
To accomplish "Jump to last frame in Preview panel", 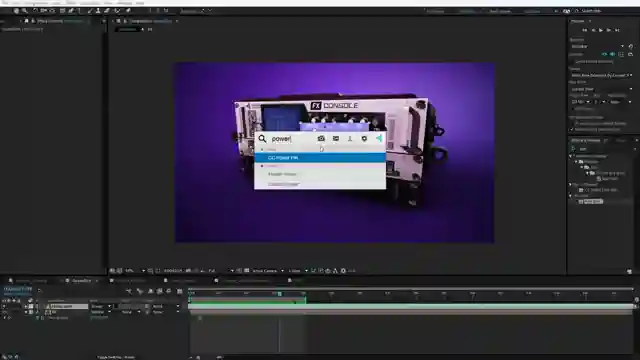I will click(x=617, y=30).
